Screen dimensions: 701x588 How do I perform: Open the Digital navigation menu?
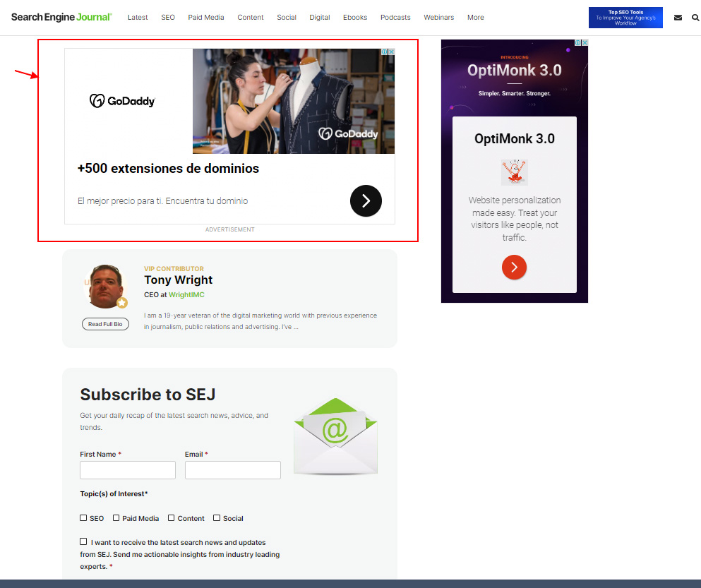320,18
